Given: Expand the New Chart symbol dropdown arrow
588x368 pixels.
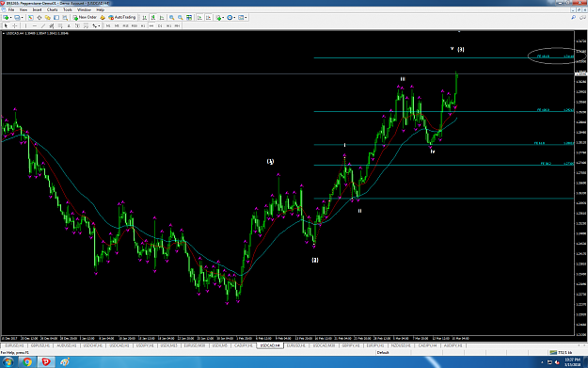Looking at the screenshot, I should click(10, 17).
